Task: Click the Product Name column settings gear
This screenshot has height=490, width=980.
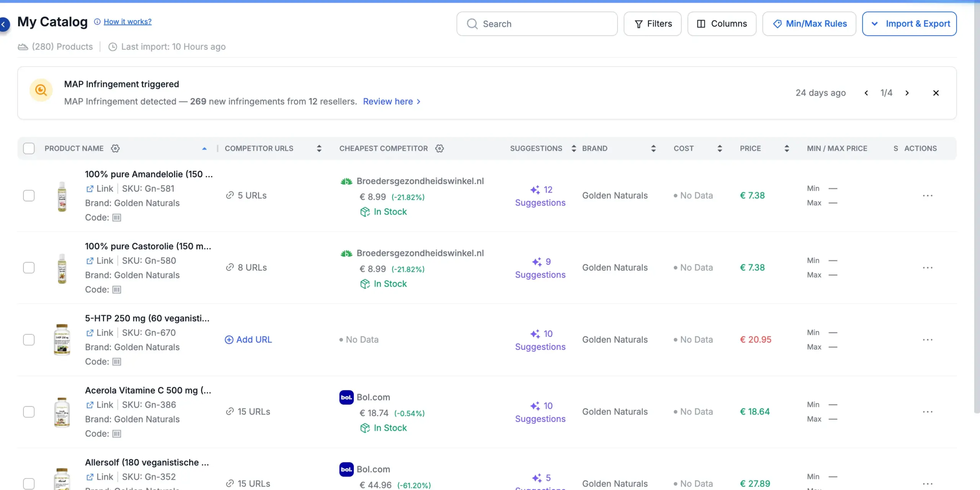Action: click(x=115, y=148)
